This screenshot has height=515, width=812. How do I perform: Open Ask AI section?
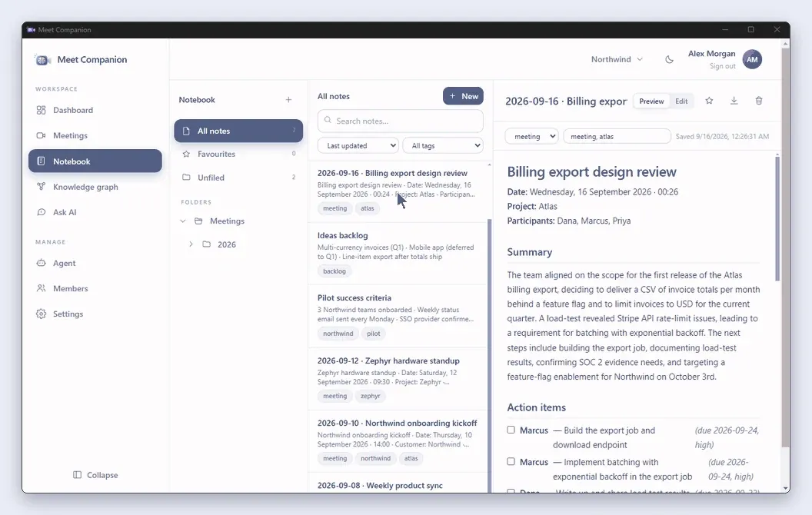click(95, 212)
